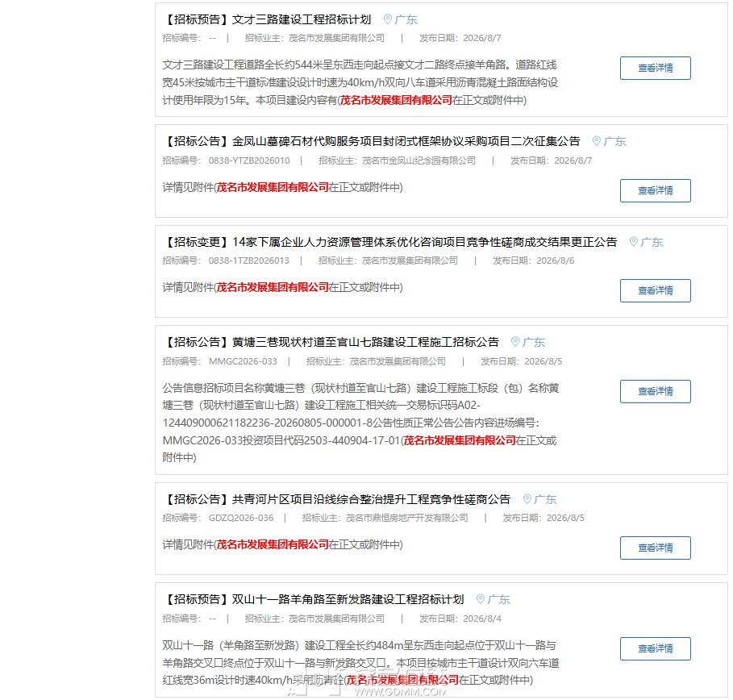Image resolution: width=733 pixels, height=700 pixels.
Task: Open 查看详情 for 14家下属企业人力资源 notice
Action: (655, 291)
